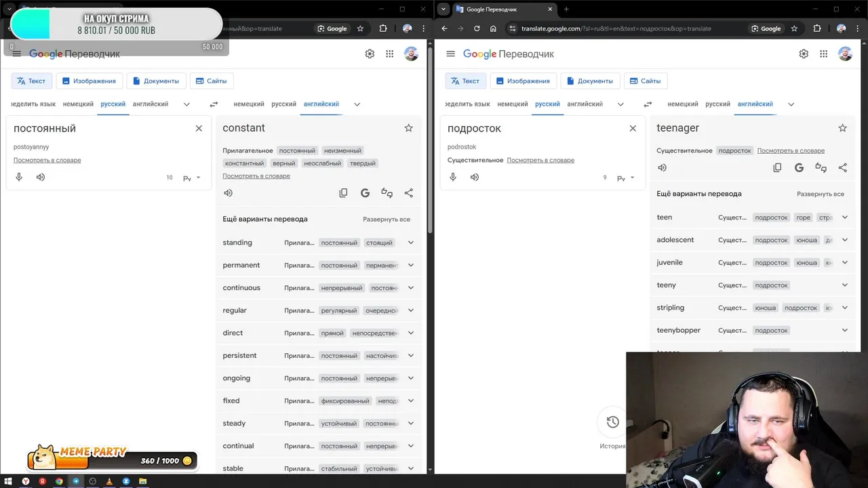This screenshot has width=868, height=488.
Task: Open Extensions puzzle icon in right browser
Action: 816,28
